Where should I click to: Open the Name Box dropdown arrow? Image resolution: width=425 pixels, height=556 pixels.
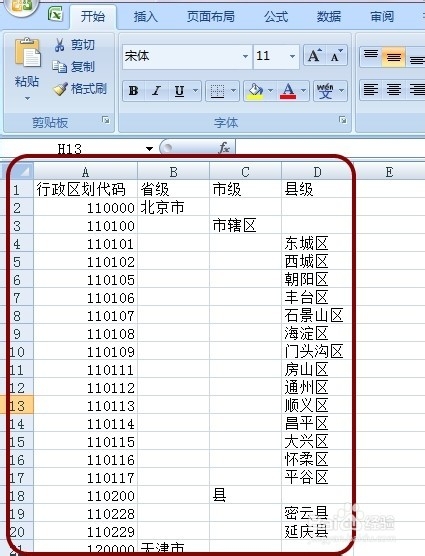coord(149,149)
